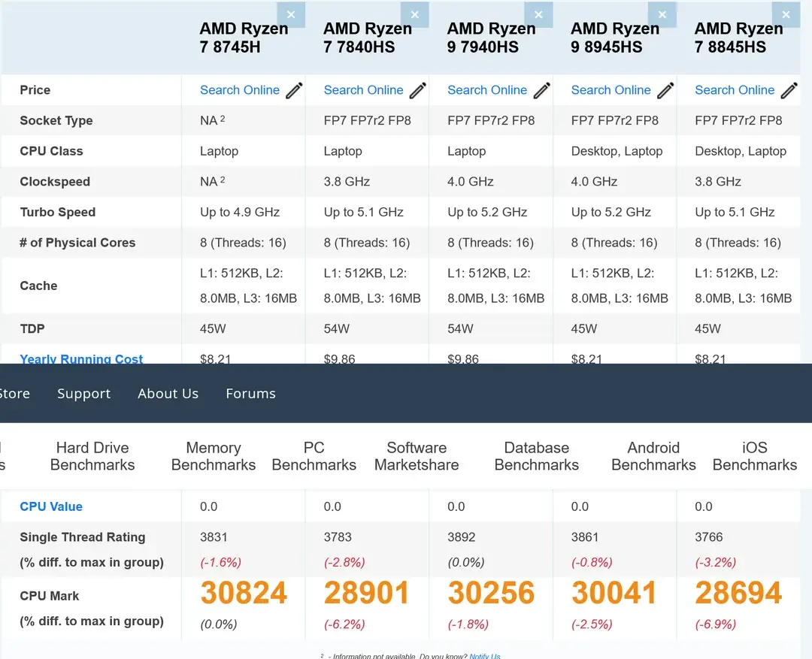Click CPU Mark score 28694

click(738, 593)
